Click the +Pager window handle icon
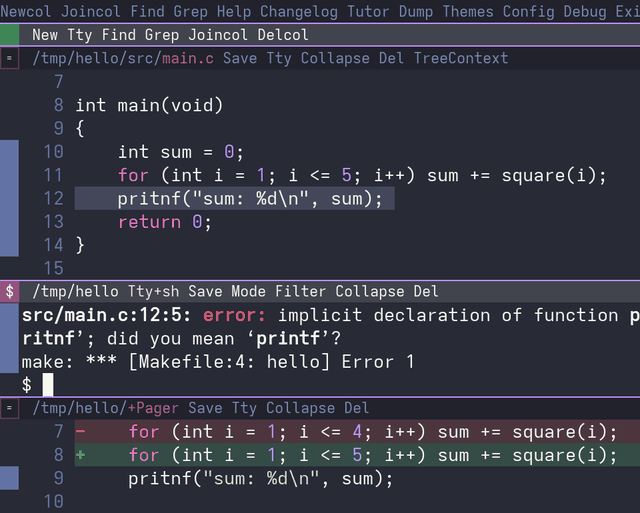The image size is (640, 513). (9, 408)
